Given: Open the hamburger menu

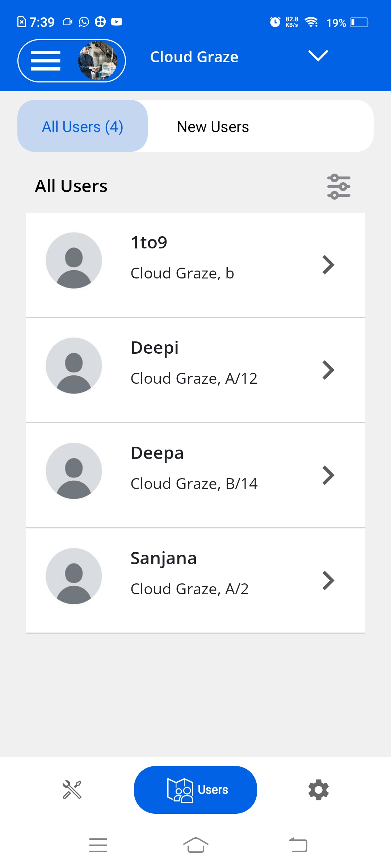Looking at the screenshot, I should coord(46,61).
